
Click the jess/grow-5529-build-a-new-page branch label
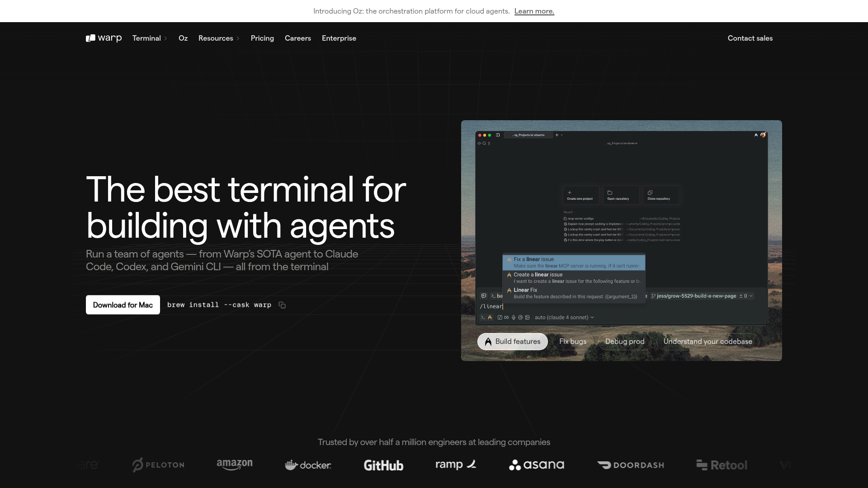pyautogui.click(x=696, y=296)
